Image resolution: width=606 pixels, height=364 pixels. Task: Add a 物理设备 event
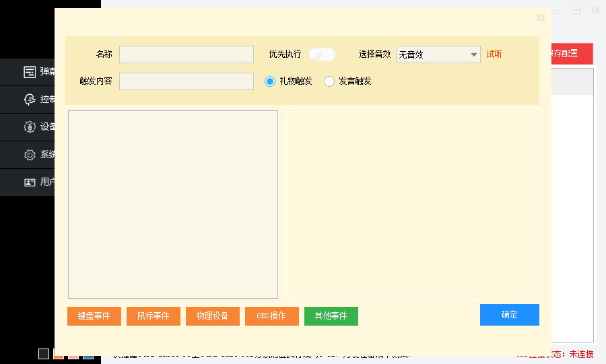(x=213, y=316)
